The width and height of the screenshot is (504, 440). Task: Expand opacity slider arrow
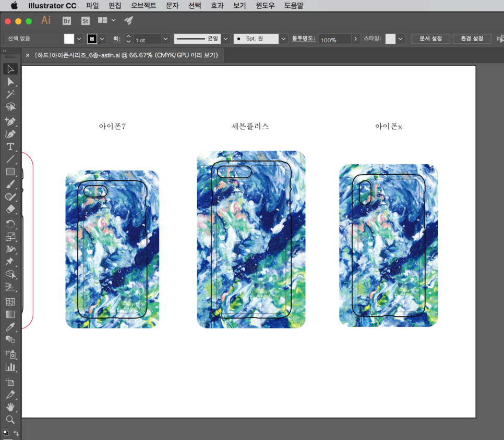coord(355,39)
